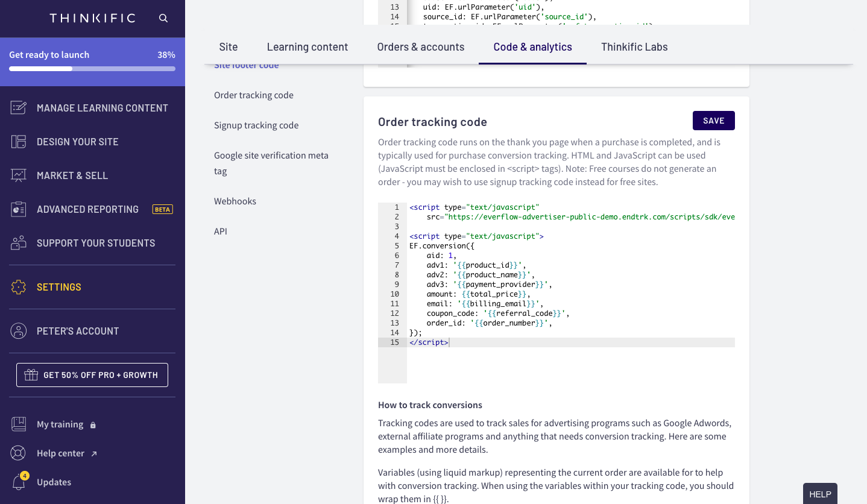Open the Thinkific Labs tab
This screenshot has width=867, height=504.
(634, 47)
